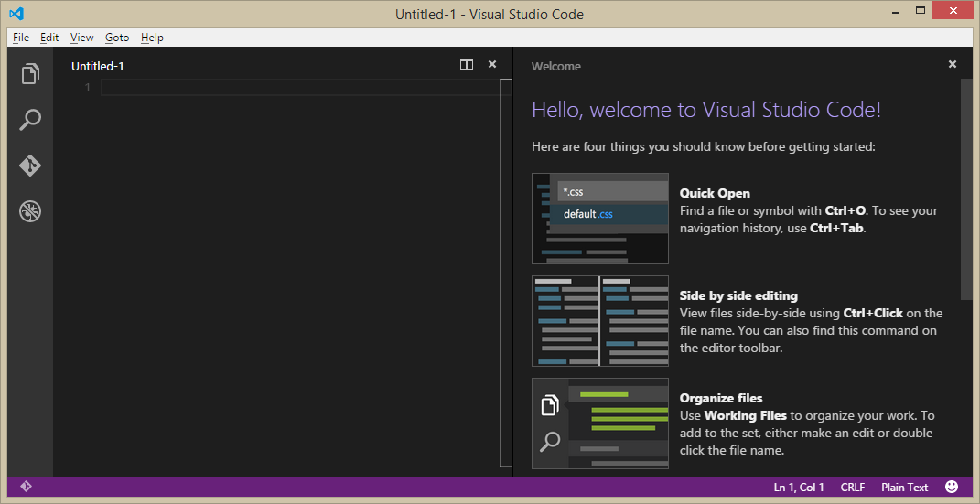Change the CRLF line ending setting
980x504 pixels.
[x=853, y=488]
